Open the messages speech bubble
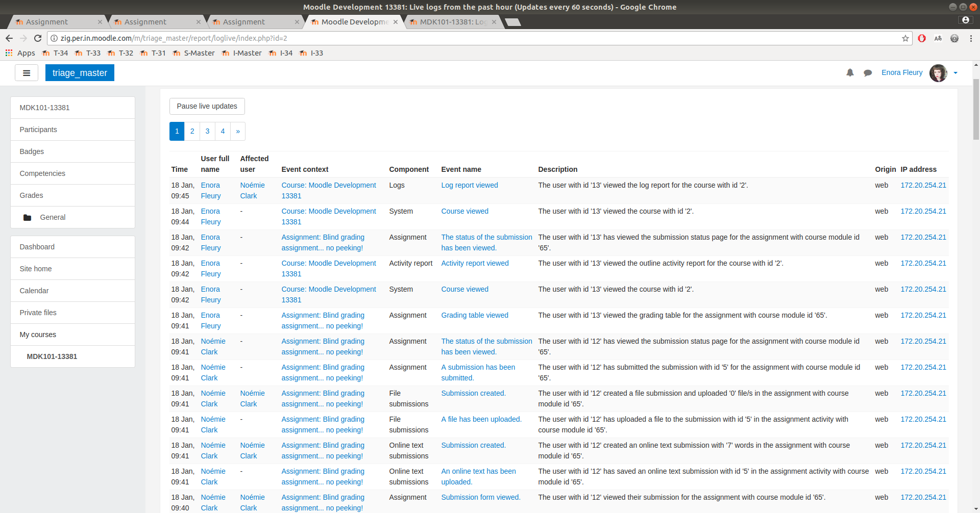This screenshot has height=513, width=980. tap(868, 73)
